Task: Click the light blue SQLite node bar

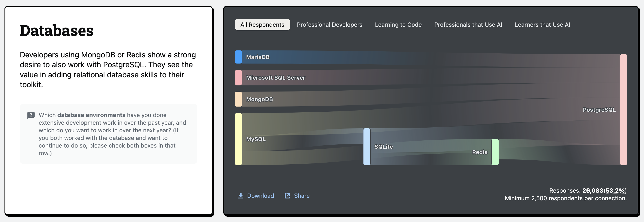Action: [367, 147]
